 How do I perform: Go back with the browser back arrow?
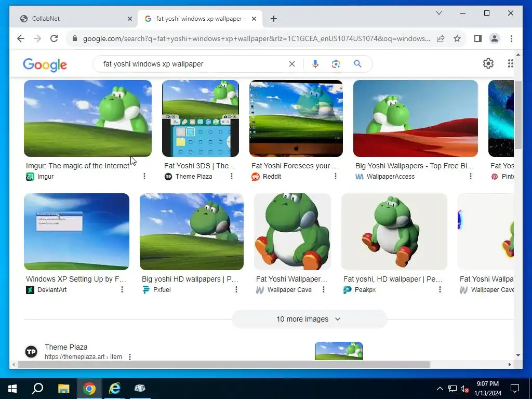[21, 38]
